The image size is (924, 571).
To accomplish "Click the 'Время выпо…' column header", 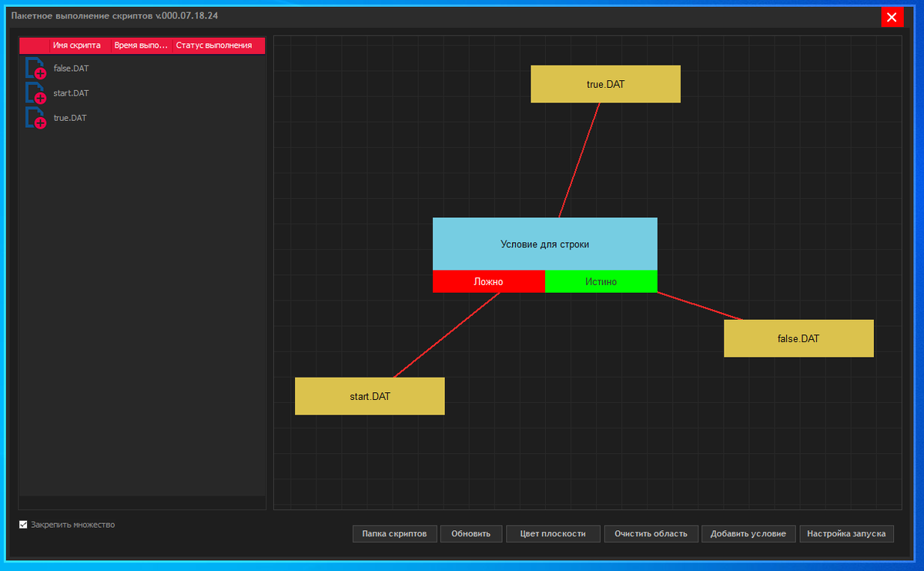I will (x=142, y=45).
